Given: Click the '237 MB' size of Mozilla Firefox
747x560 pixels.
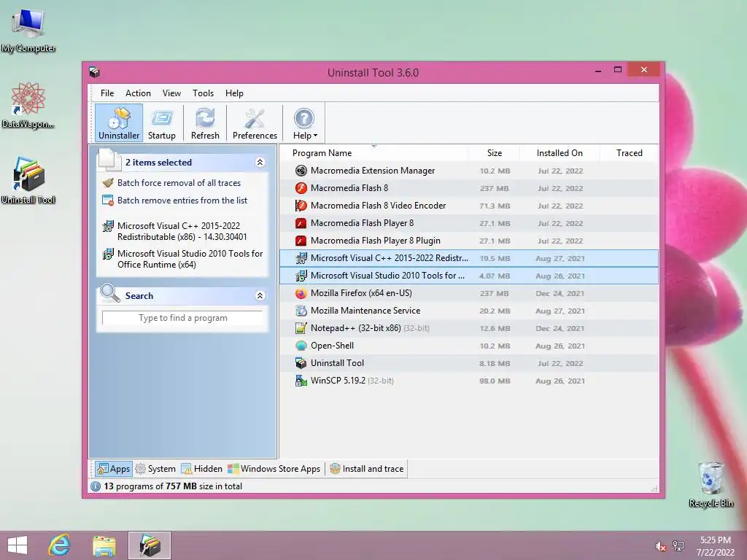Looking at the screenshot, I should click(495, 293).
